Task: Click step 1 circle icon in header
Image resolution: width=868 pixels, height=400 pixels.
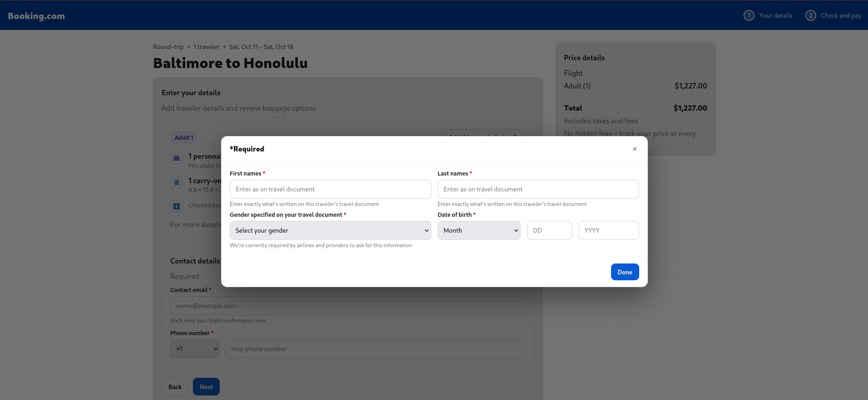Action: [x=749, y=15]
